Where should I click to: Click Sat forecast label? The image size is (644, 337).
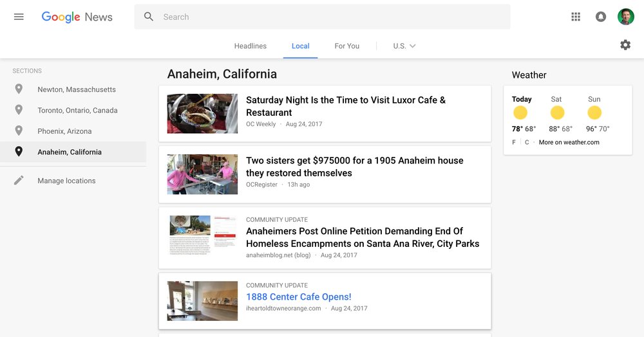coord(556,99)
